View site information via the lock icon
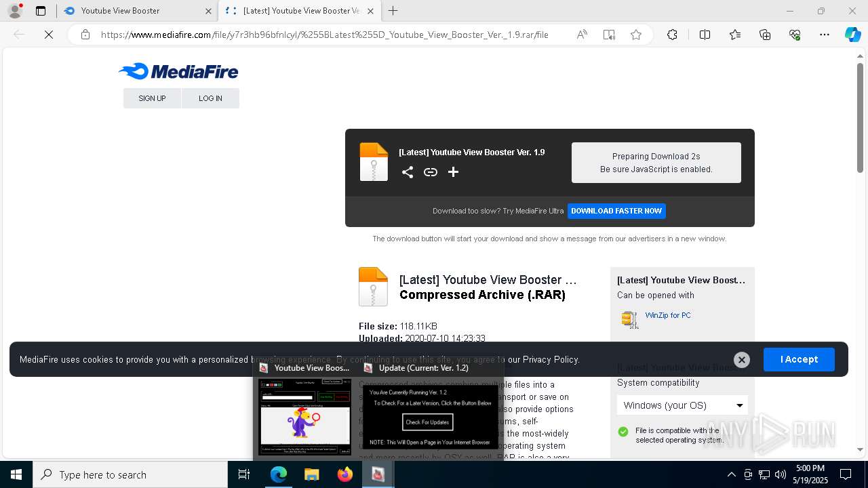 (x=85, y=35)
